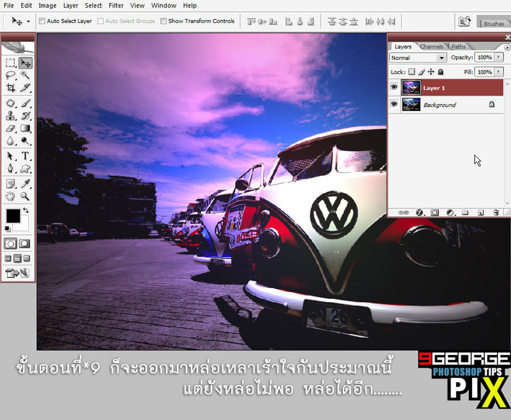
Task: Click the foreground black color swatch
Action: click(x=13, y=216)
